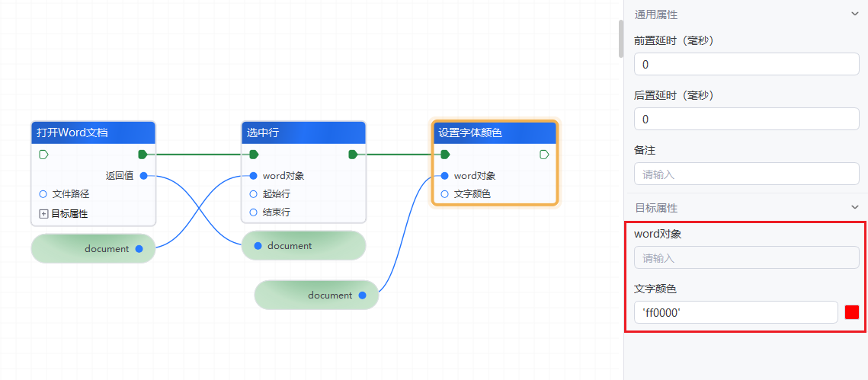868x380 pixels.
Task: Click the 结束行 input port circle
Action: coord(254,212)
